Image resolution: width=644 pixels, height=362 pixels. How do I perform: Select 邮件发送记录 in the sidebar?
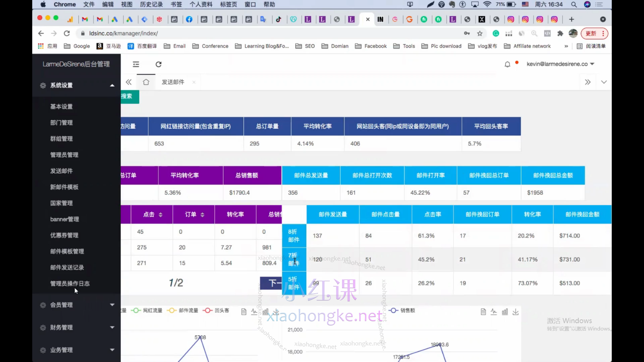(67, 267)
